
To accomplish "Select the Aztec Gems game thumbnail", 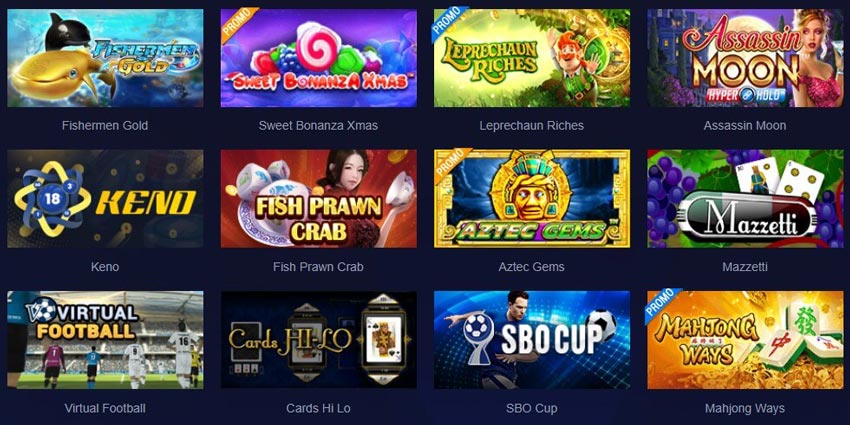I will (x=532, y=198).
